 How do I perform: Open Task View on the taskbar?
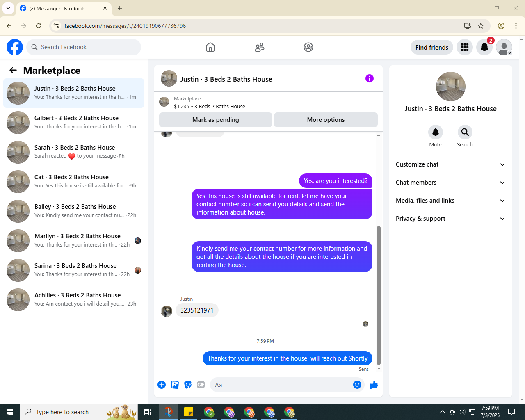[148, 412]
